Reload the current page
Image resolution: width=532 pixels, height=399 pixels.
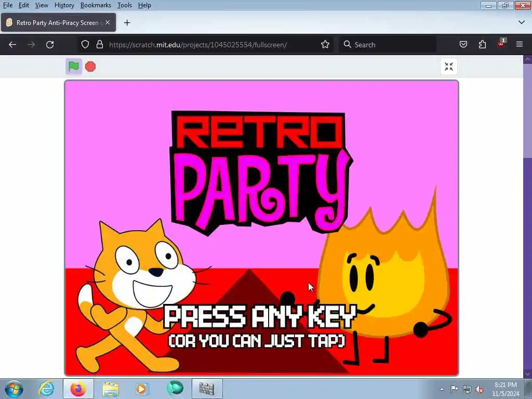[50, 45]
